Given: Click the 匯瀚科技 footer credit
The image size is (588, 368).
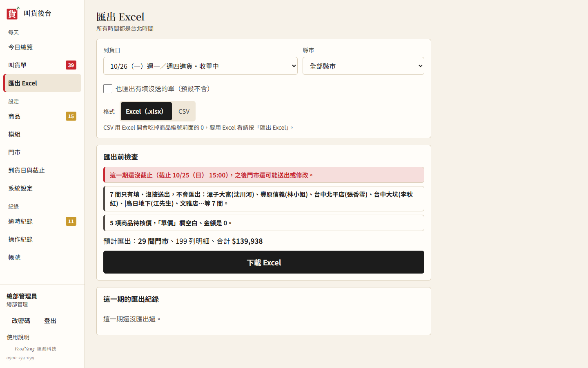Looking at the screenshot, I should (47, 349).
